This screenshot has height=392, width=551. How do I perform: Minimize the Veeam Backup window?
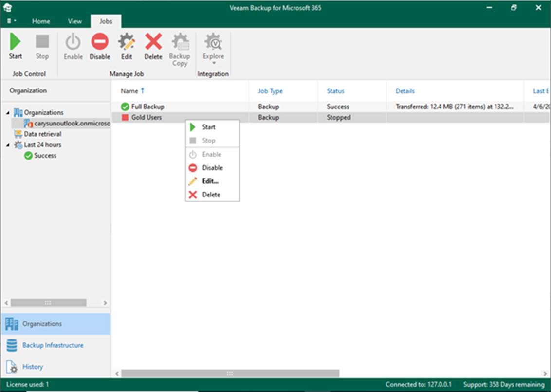pyautogui.click(x=490, y=7)
